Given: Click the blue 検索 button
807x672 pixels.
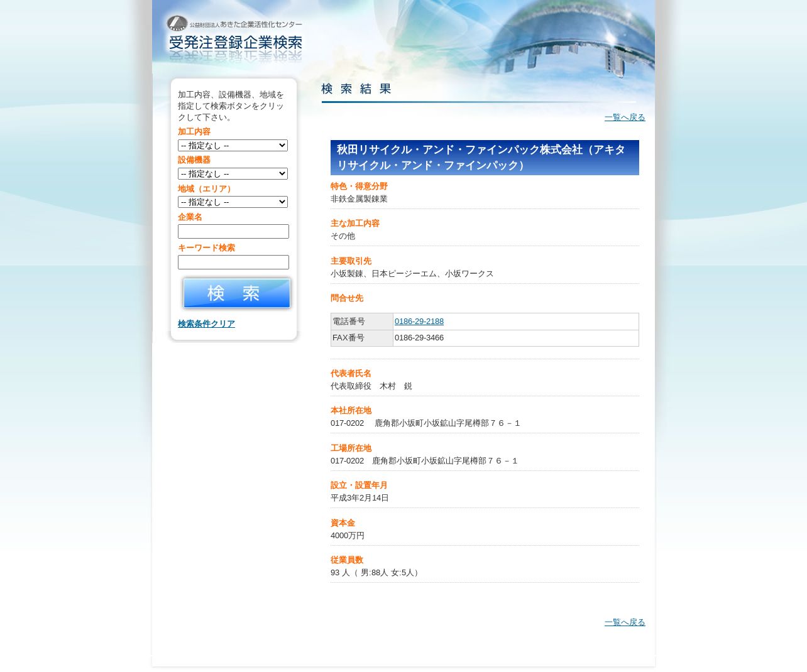Looking at the screenshot, I should [237, 293].
